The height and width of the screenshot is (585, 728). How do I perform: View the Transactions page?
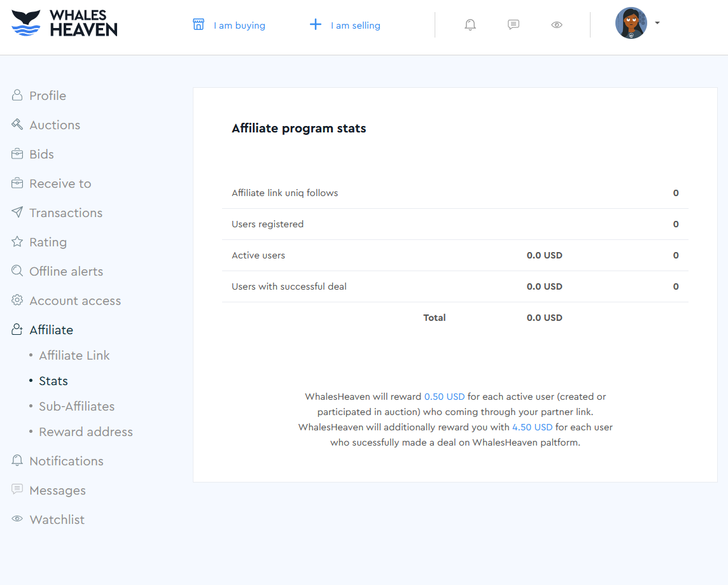point(66,213)
